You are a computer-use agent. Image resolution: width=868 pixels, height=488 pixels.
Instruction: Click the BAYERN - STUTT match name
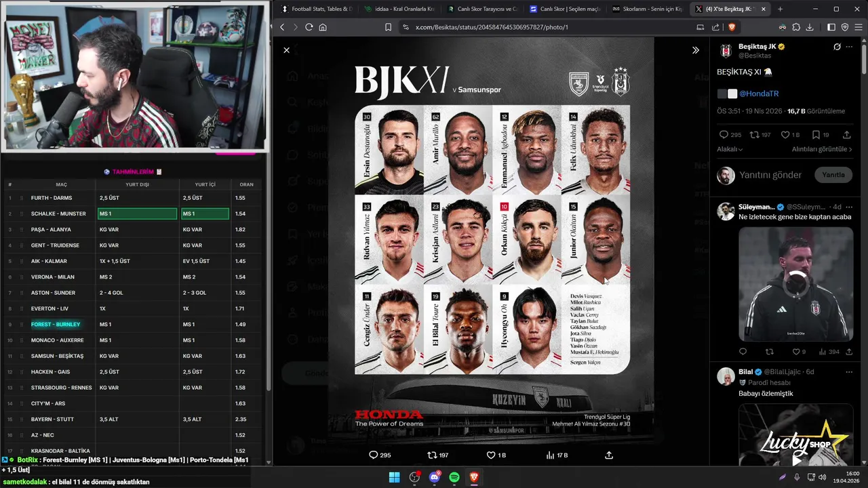[53, 419]
